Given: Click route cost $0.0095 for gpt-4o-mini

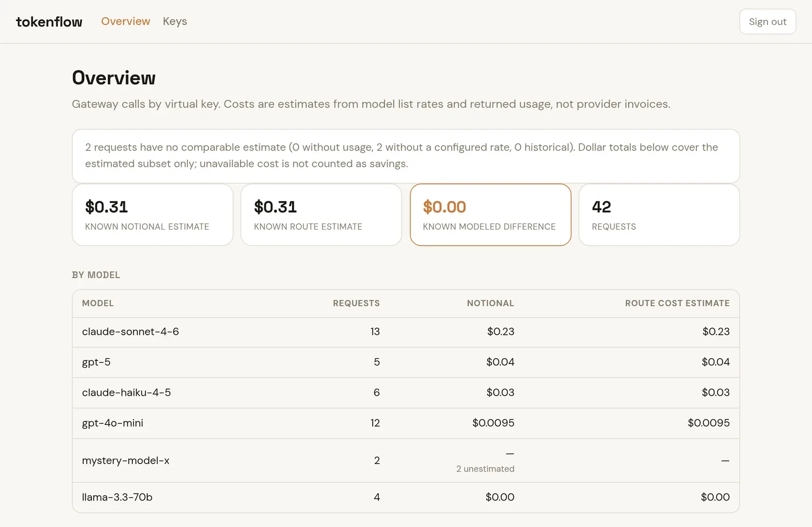Looking at the screenshot, I should pos(709,423).
